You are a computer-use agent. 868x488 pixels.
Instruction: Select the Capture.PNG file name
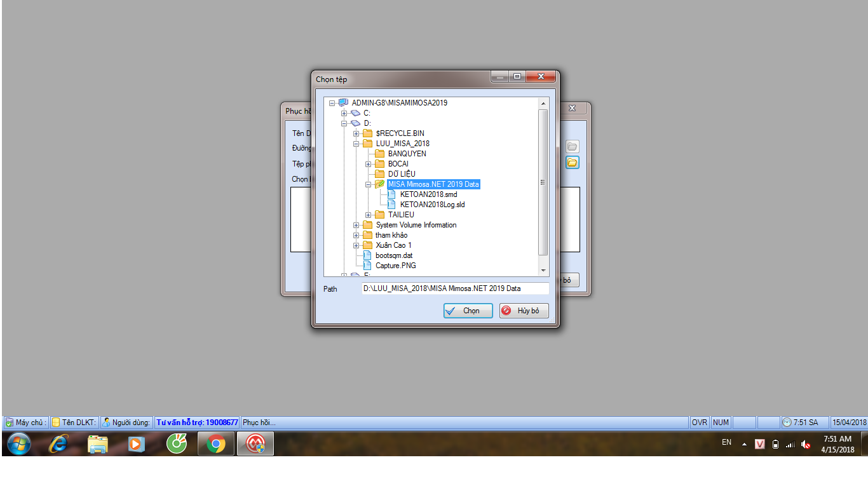(x=396, y=266)
